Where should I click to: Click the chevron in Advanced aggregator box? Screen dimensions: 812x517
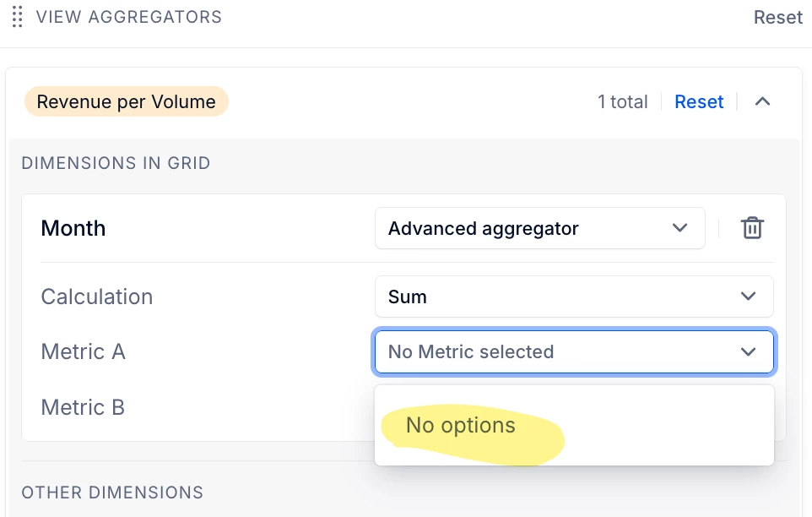tap(680, 228)
